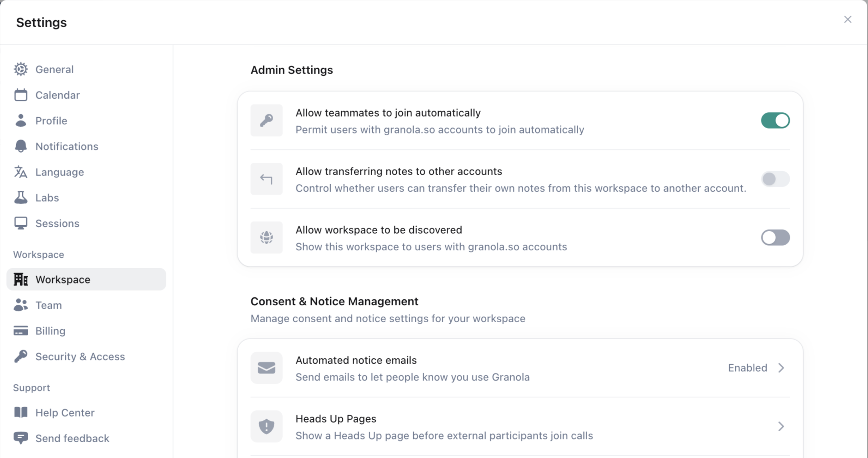Go to the Team settings section
868x458 pixels.
click(x=49, y=305)
